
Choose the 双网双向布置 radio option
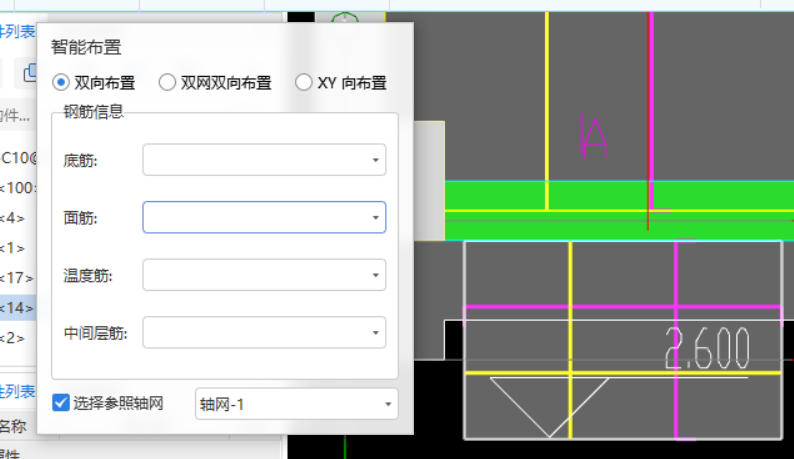point(167,83)
